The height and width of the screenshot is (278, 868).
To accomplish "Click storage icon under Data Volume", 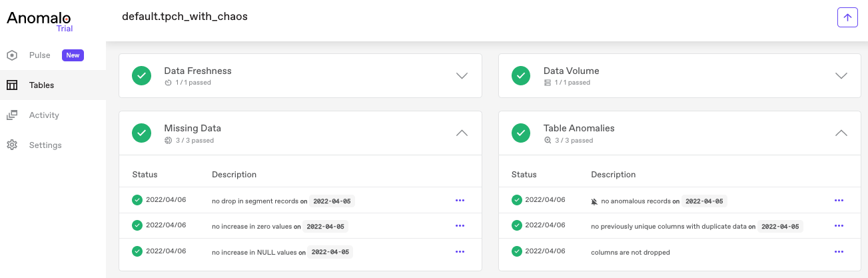I will tap(548, 83).
